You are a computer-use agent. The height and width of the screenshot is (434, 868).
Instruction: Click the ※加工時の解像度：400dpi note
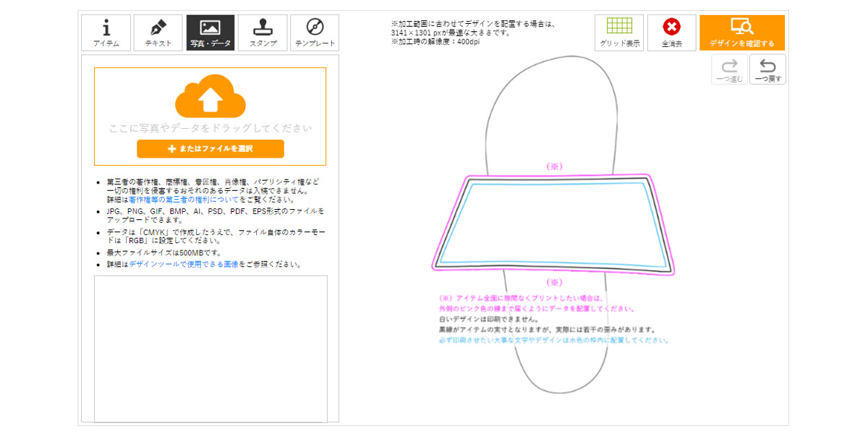(x=435, y=41)
